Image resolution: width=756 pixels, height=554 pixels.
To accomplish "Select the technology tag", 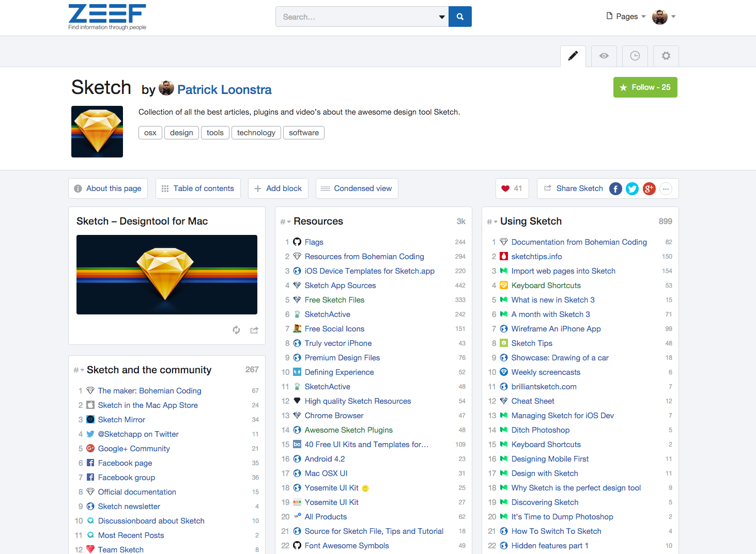I will (x=256, y=133).
